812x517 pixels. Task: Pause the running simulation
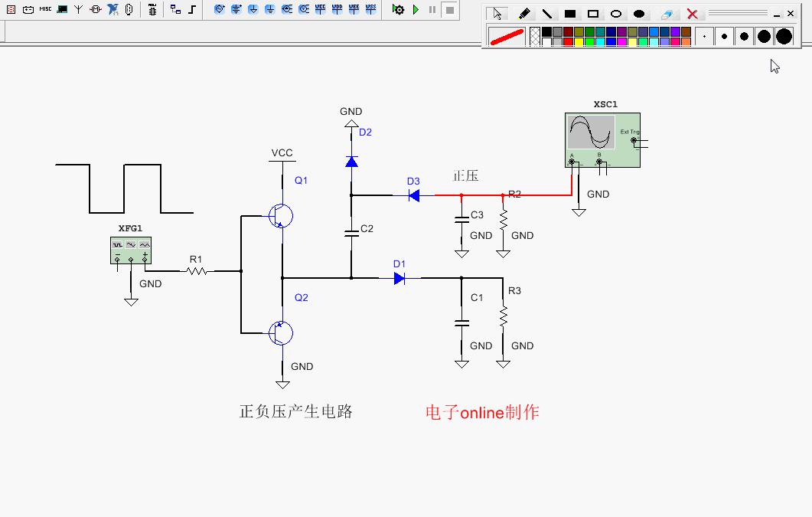pos(432,10)
